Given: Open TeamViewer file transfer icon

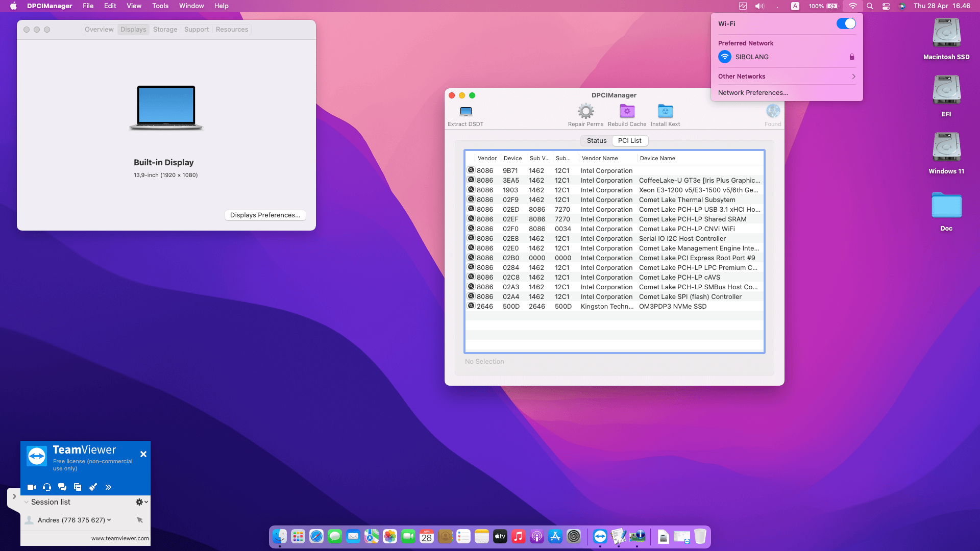Looking at the screenshot, I should (x=78, y=487).
